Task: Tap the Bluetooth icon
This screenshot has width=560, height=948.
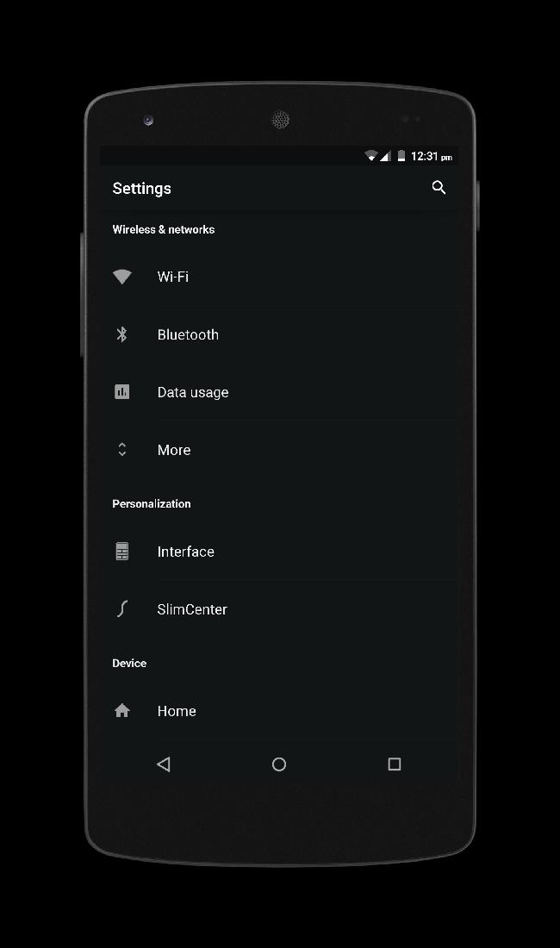Action: pos(121,334)
